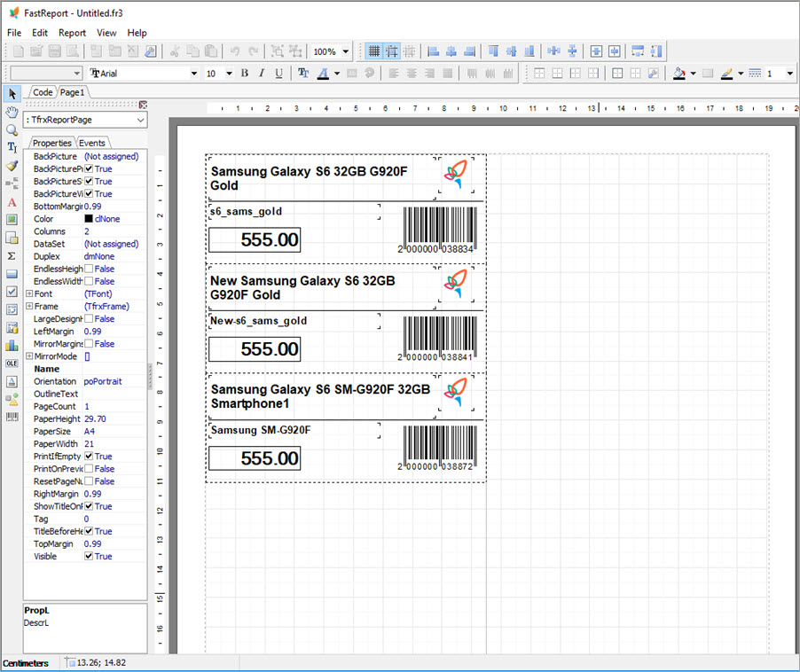Insert an OLE object

tap(12, 363)
